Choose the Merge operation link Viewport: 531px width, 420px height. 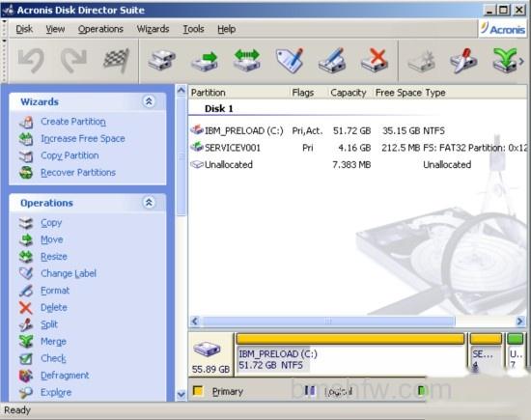point(53,342)
